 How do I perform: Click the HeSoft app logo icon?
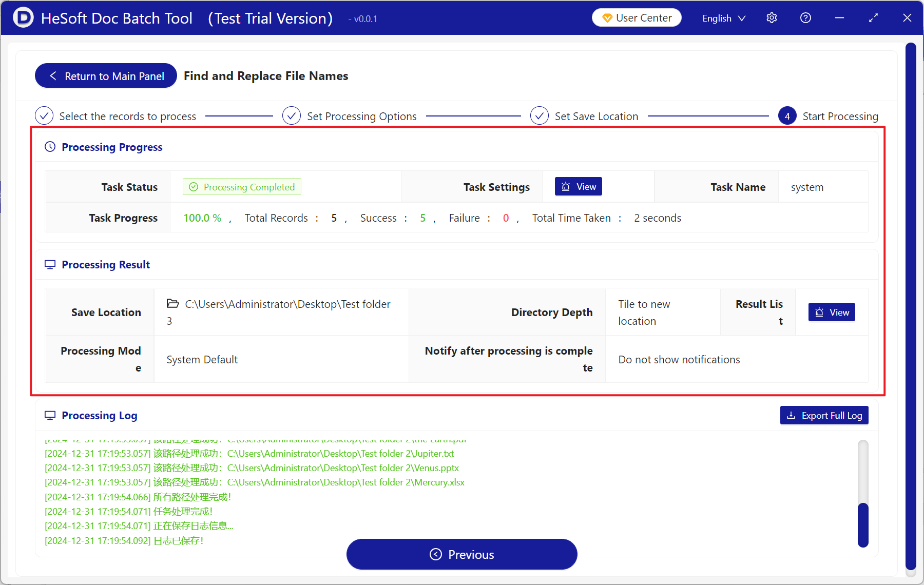coord(23,18)
